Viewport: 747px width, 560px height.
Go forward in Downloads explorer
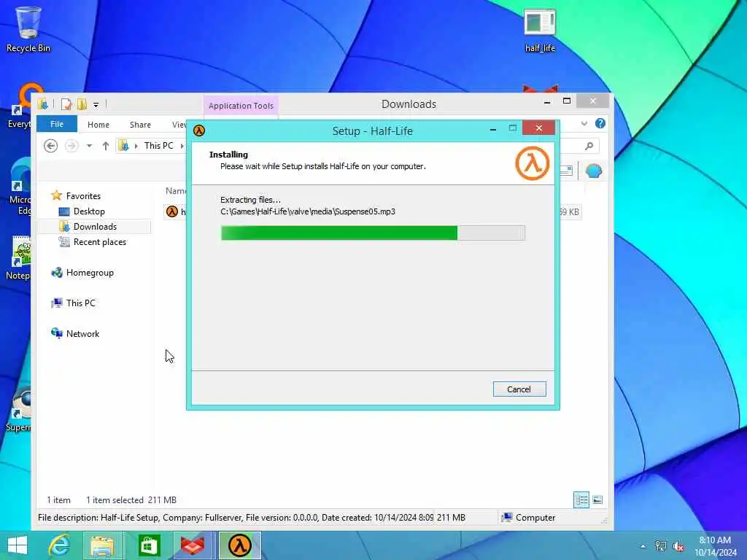click(x=71, y=146)
